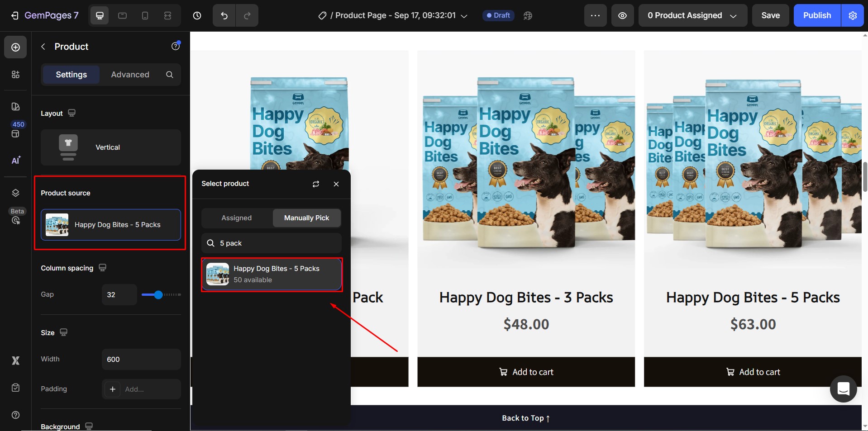Screen dimensions: 868x431
Task: Click the Layout device icon
Action: click(72, 113)
